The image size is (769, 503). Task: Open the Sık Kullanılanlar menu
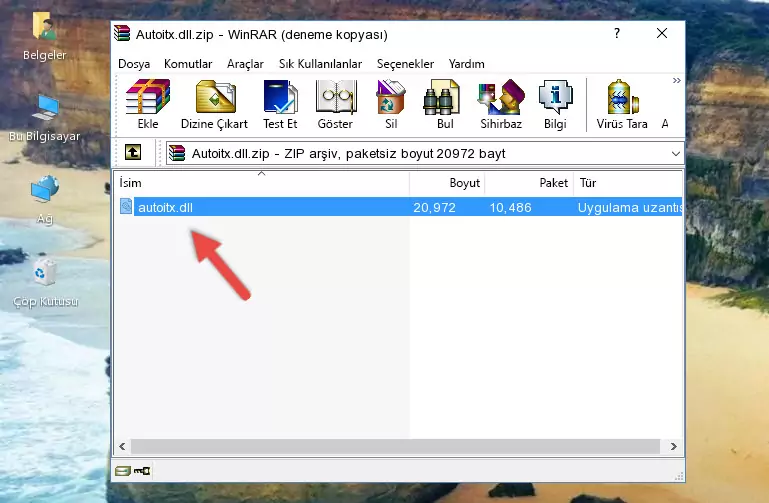pos(320,64)
